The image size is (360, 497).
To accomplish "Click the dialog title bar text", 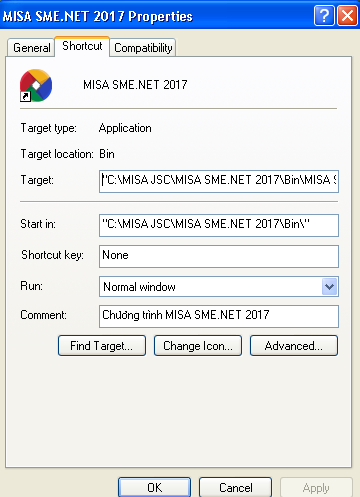I will (x=98, y=16).
